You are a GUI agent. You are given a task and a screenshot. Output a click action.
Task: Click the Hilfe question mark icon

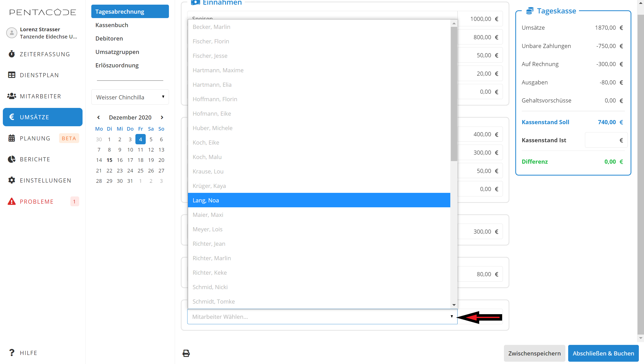12,353
